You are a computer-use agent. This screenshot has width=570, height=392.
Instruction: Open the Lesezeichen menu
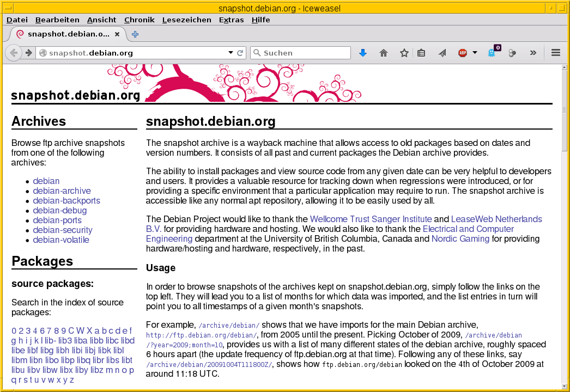pyautogui.click(x=186, y=20)
